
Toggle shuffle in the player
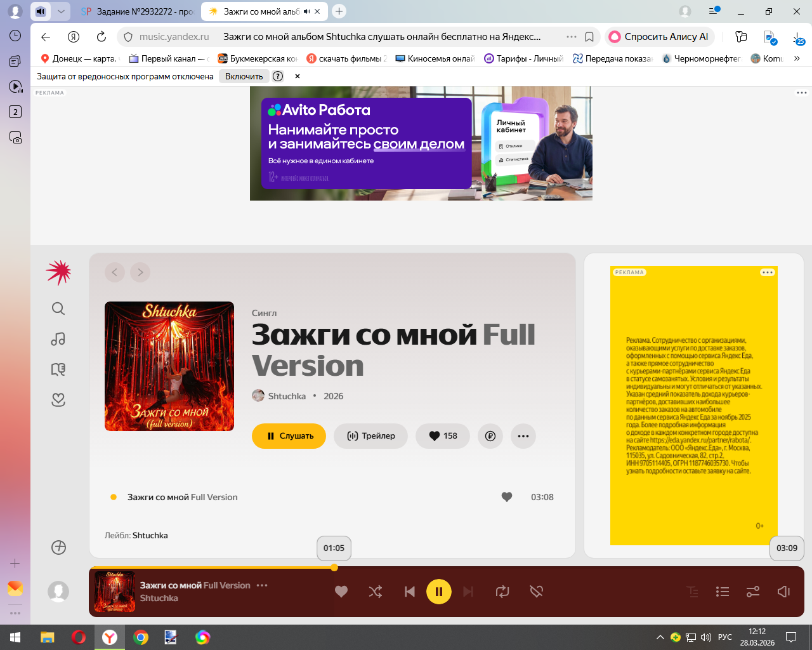(376, 592)
